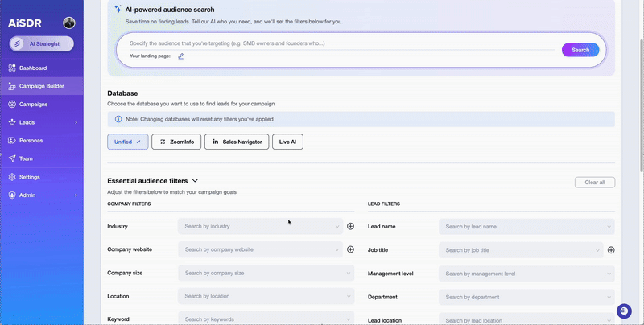Click plus icon next to Job title filter

click(x=611, y=250)
